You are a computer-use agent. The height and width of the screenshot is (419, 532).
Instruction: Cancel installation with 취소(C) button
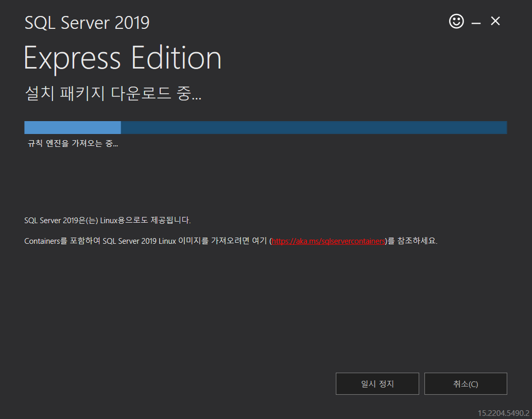click(x=466, y=383)
